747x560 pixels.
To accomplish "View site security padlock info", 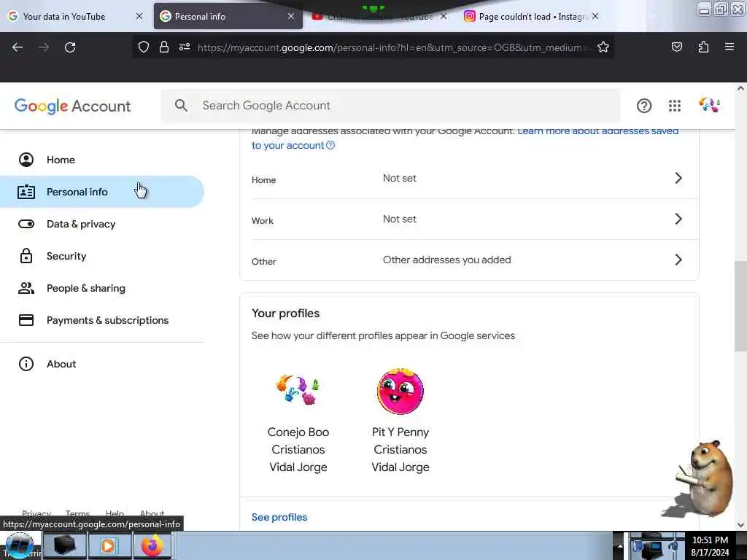I will [x=164, y=47].
